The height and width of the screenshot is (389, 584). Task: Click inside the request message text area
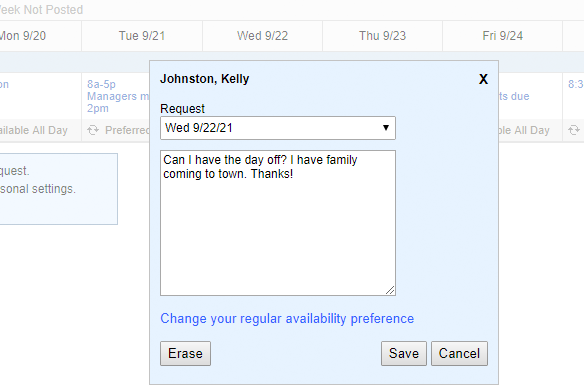coord(278,223)
